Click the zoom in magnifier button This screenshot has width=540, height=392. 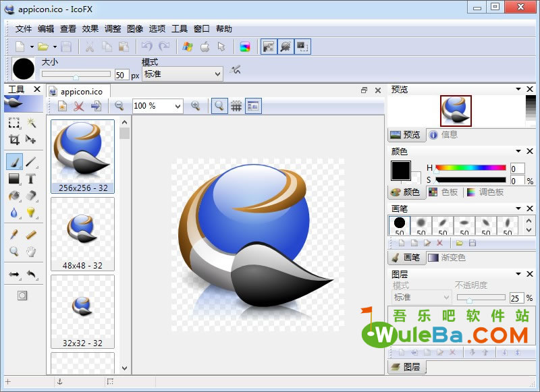coord(196,106)
